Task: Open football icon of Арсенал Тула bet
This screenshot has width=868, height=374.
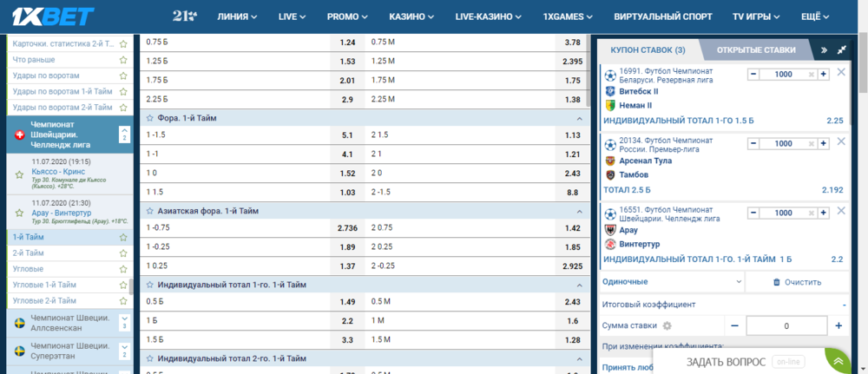Action: coord(610,145)
